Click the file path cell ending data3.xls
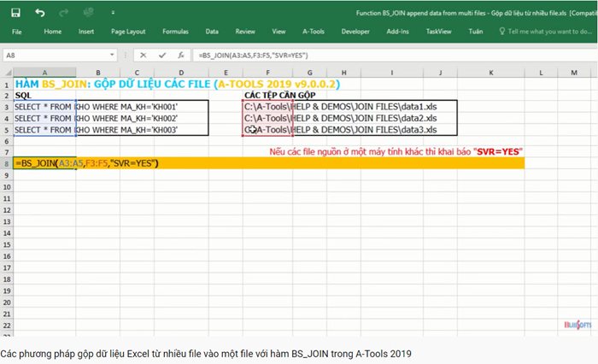This screenshot has height=364, width=598. click(x=340, y=129)
